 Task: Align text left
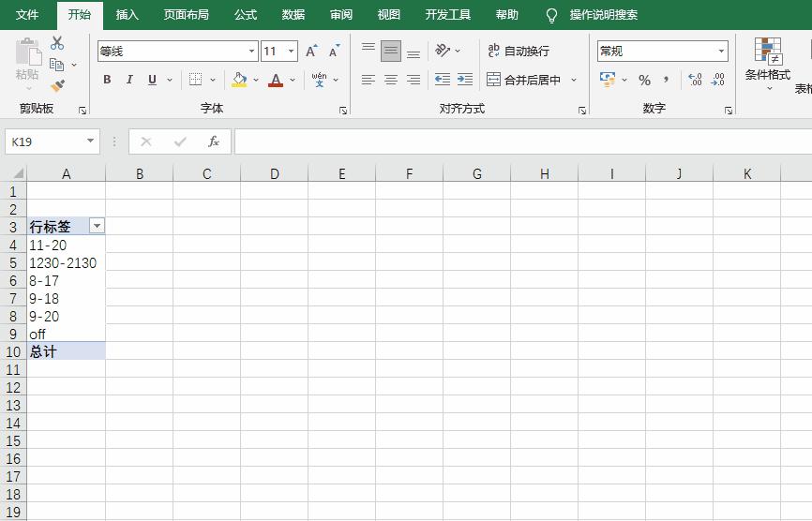(x=368, y=80)
